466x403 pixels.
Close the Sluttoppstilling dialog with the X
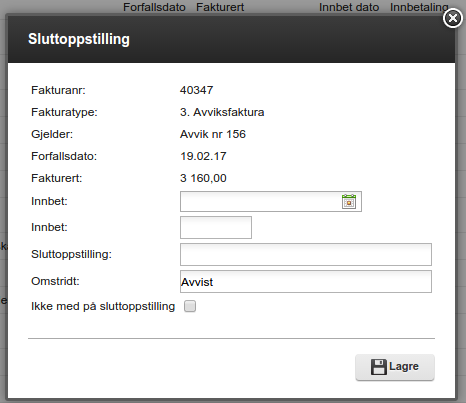pyautogui.click(x=453, y=18)
